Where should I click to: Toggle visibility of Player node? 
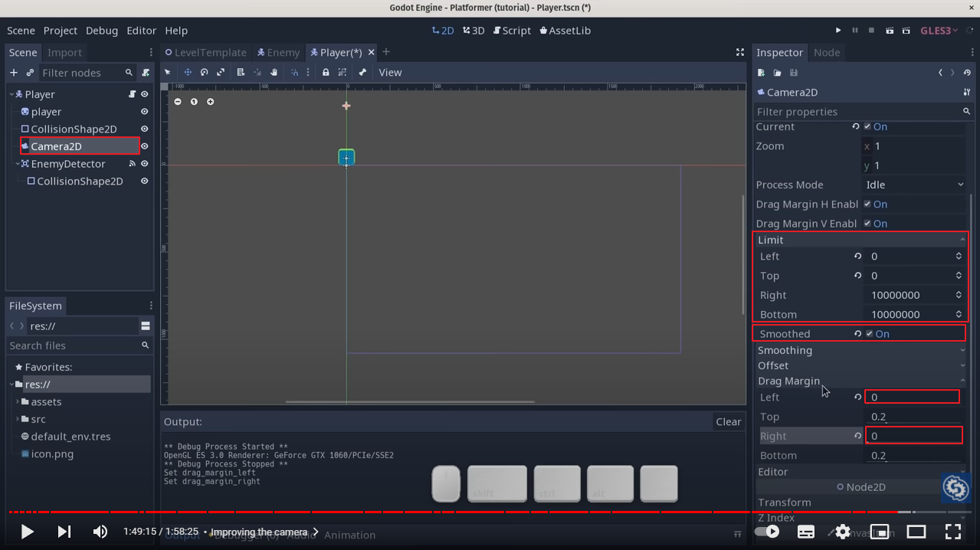point(144,94)
